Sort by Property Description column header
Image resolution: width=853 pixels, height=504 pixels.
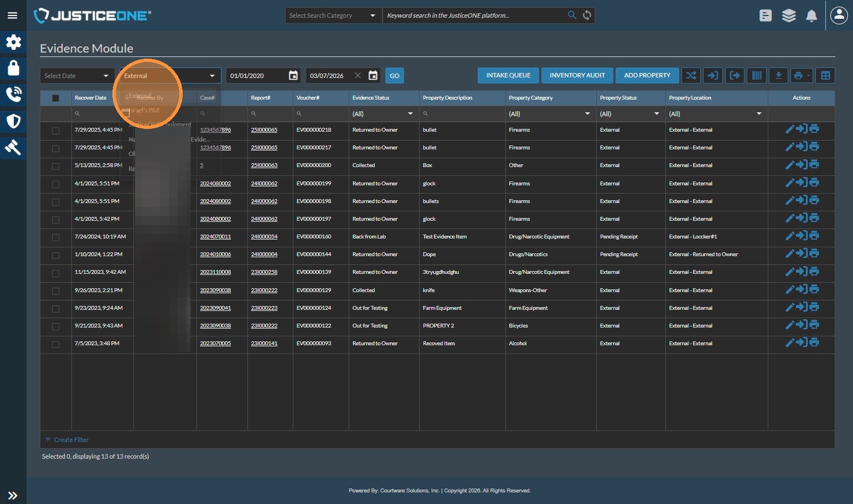447,98
